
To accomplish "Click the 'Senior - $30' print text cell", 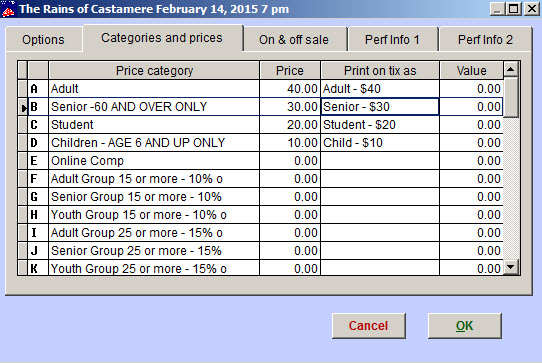I will 380,107.
